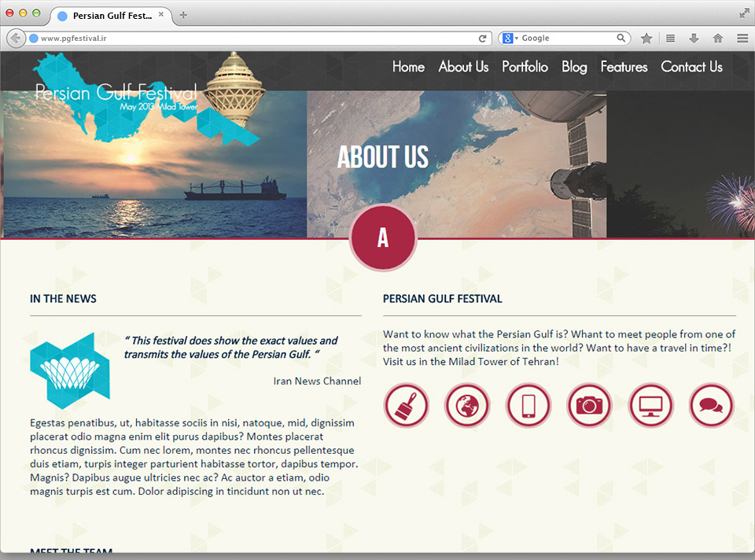The width and height of the screenshot is (755, 560).
Task: Click the chat bubbles feature icon
Action: pos(711,405)
